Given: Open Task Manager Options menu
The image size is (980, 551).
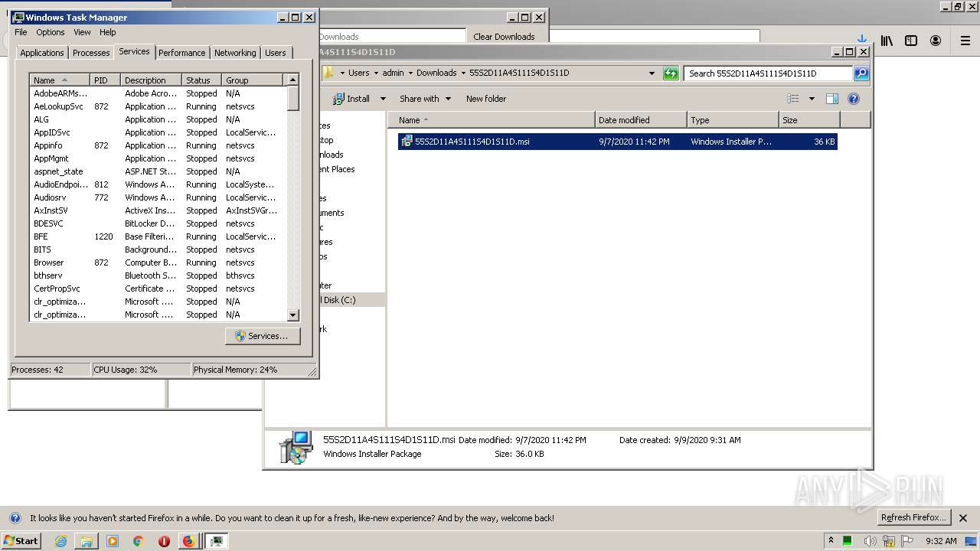Looking at the screenshot, I should click(x=51, y=32).
